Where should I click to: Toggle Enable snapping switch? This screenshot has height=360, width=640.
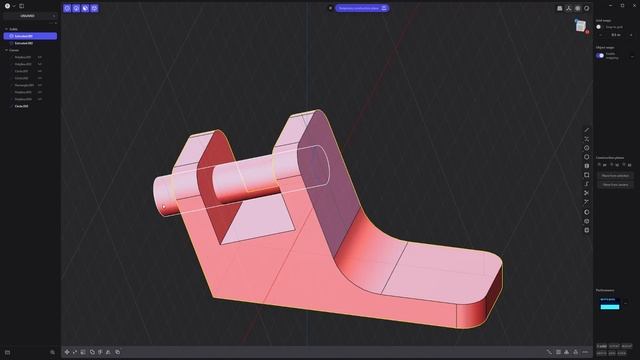pyautogui.click(x=600, y=56)
